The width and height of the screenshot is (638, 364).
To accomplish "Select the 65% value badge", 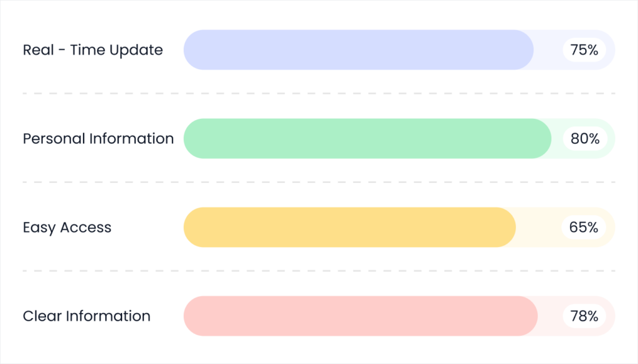I will [x=584, y=227].
